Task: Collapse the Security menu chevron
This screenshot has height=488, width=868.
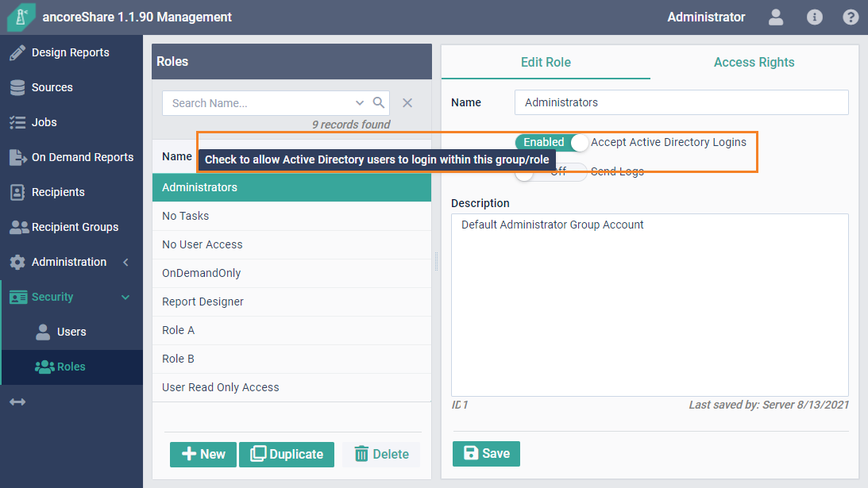Action: (x=125, y=297)
